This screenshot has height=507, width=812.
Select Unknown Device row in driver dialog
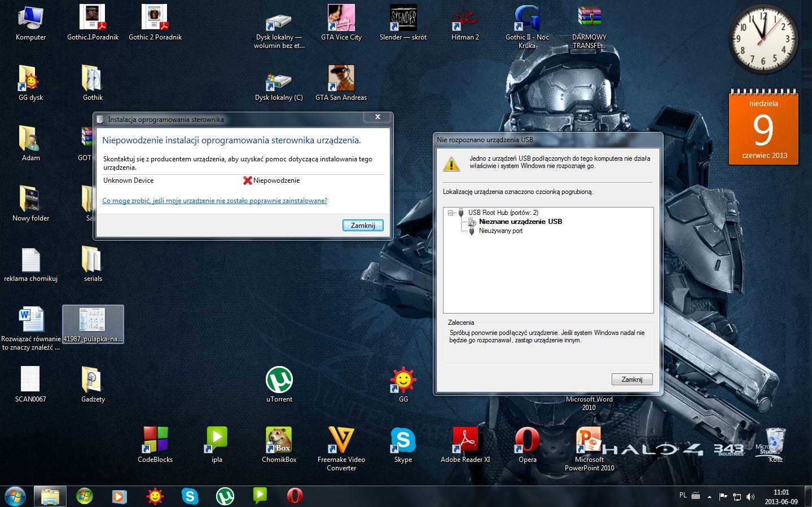click(x=243, y=180)
